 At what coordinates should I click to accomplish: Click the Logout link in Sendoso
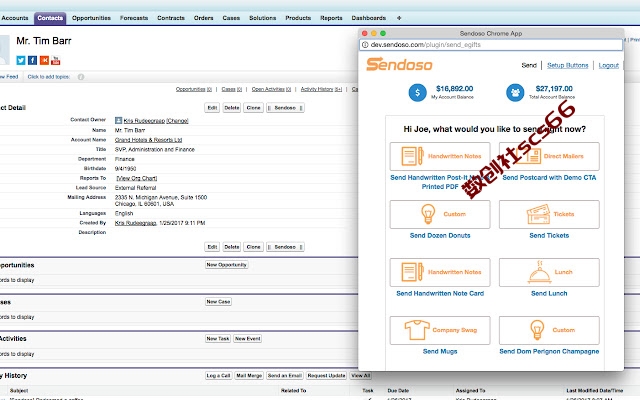[609, 65]
